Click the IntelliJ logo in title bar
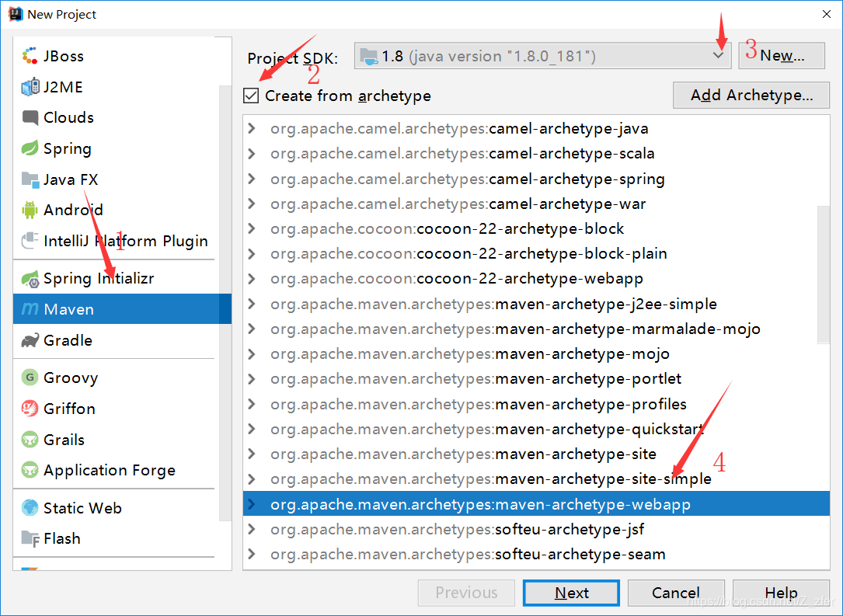 point(16,15)
